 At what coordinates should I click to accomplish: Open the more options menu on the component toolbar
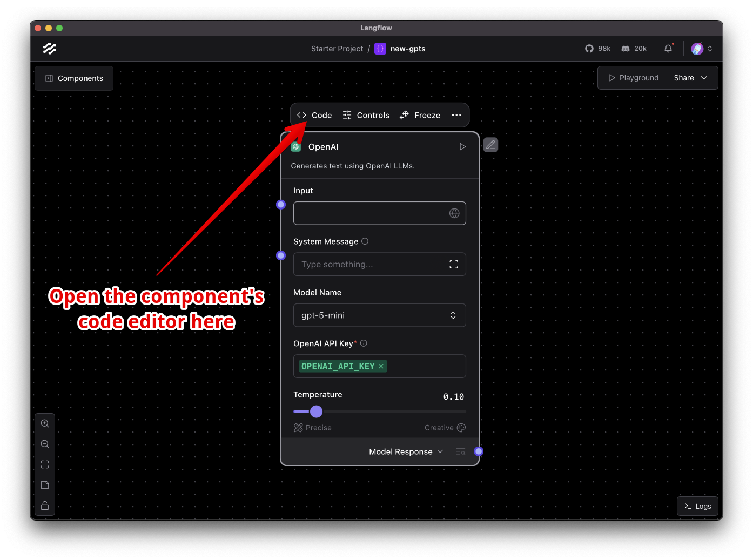tap(456, 115)
